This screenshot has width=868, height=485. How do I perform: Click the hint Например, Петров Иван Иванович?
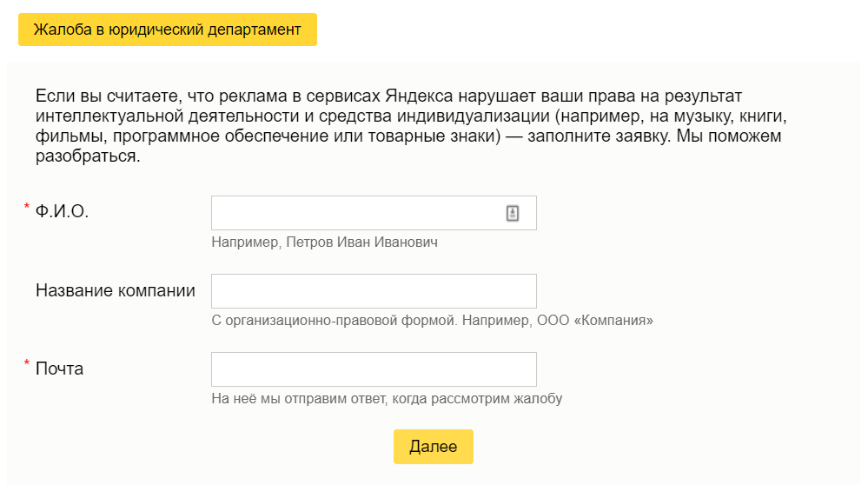pos(324,242)
